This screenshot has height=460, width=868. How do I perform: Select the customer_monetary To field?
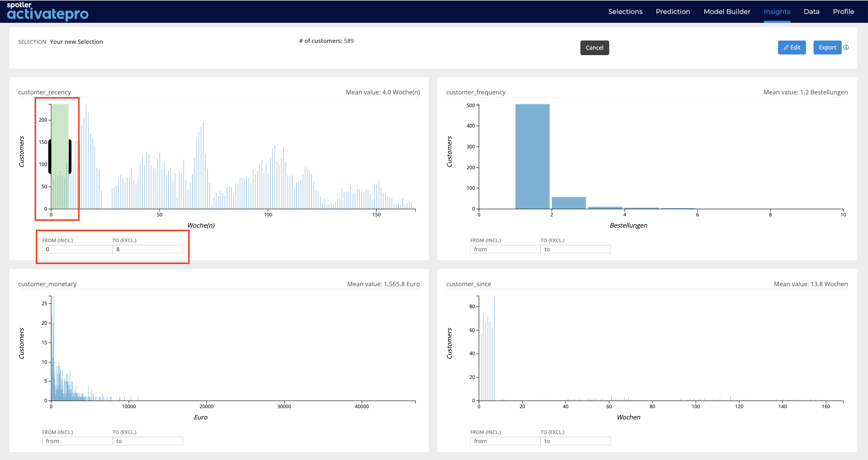click(148, 441)
